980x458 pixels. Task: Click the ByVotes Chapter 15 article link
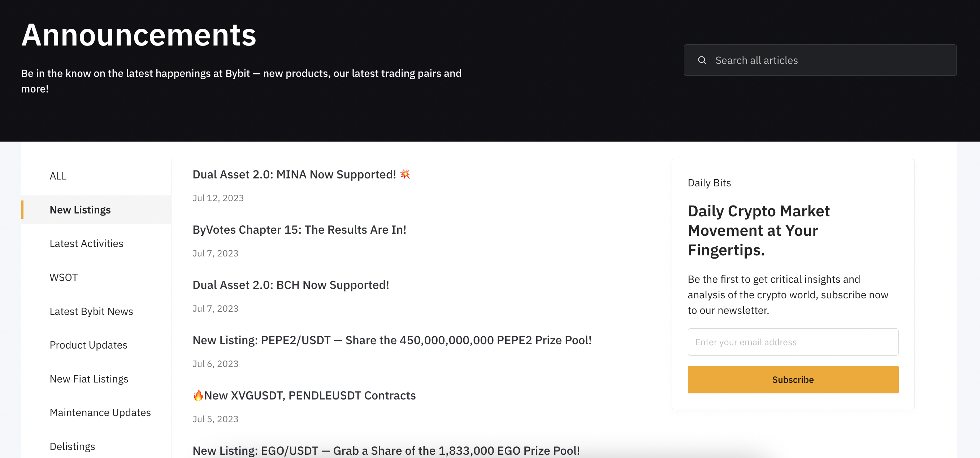[x=299, y=229]
